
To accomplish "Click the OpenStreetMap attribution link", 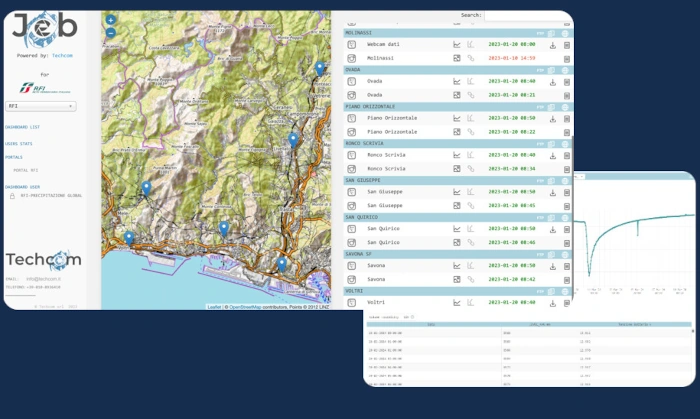I will [245, 307].
